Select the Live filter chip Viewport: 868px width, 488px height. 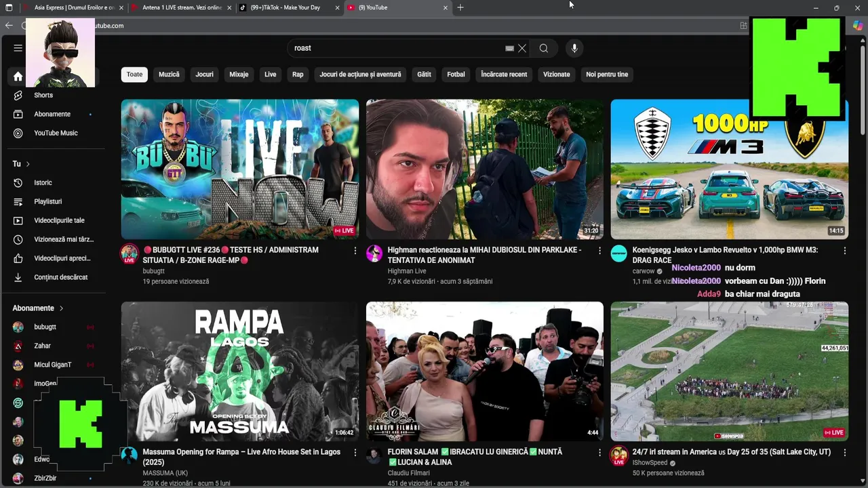pyautogui.click(x=271, y=75)
